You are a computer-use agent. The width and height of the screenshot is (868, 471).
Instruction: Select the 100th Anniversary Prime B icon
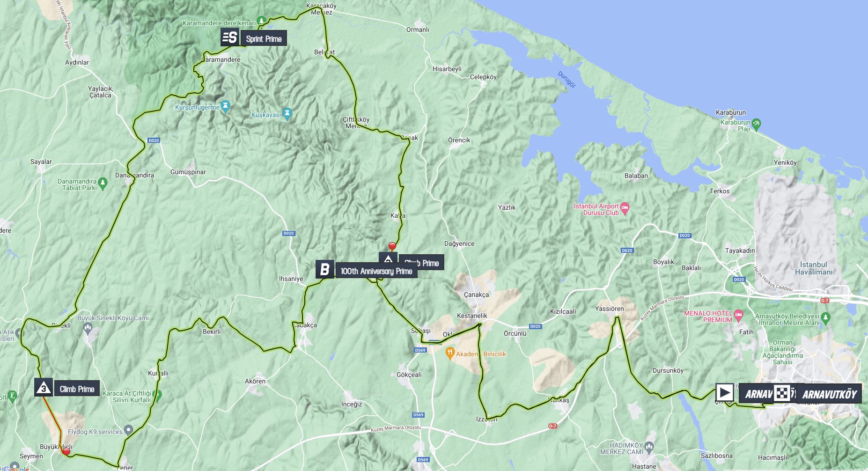point(325,270)
